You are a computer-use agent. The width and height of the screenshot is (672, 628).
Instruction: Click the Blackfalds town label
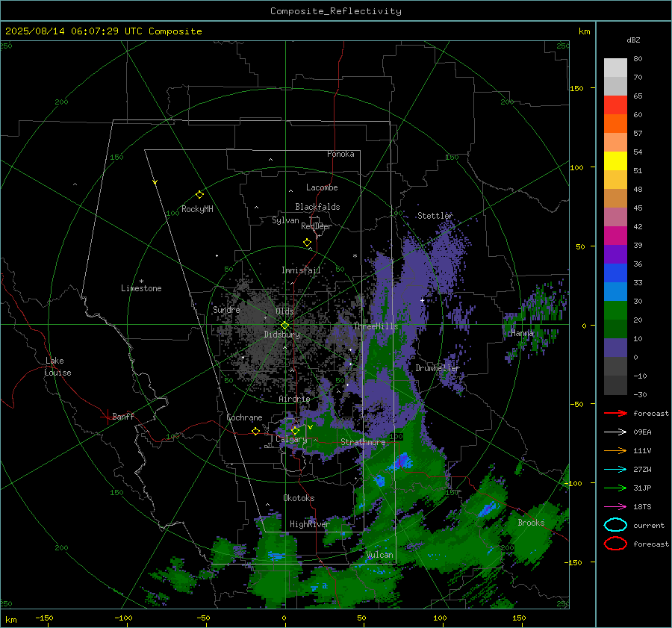click(x=317, y=207)
